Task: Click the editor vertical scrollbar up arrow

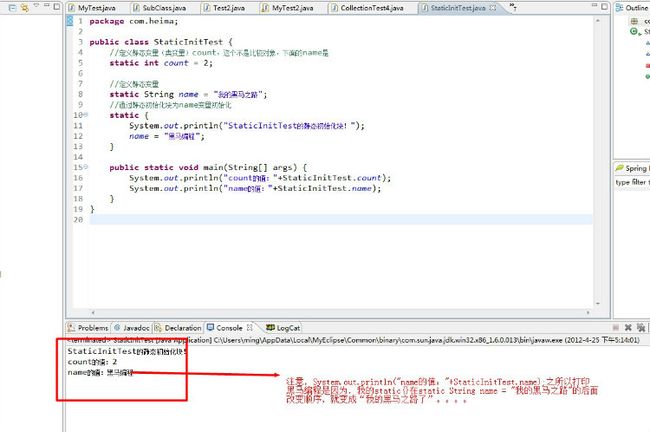Action: [598, 21]
